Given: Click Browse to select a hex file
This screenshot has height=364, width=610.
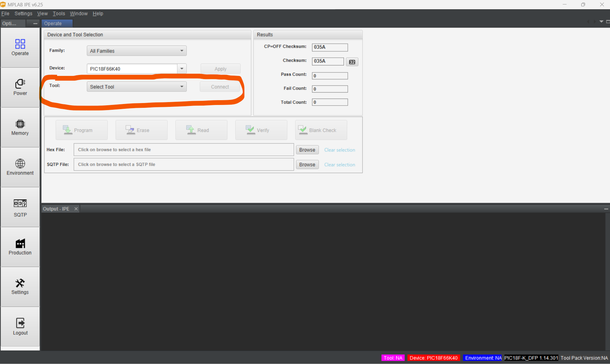Looking at the screenshot, I should tap(307, 150).
